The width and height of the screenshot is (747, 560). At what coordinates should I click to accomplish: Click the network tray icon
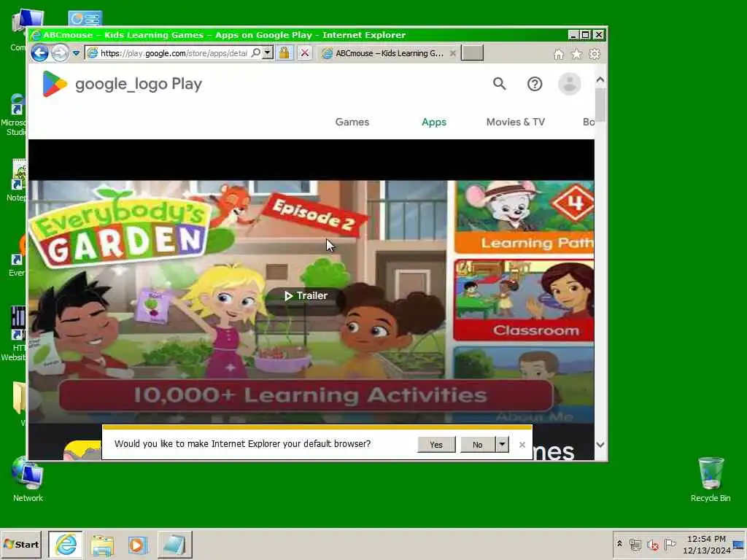(x=635, y=544)
